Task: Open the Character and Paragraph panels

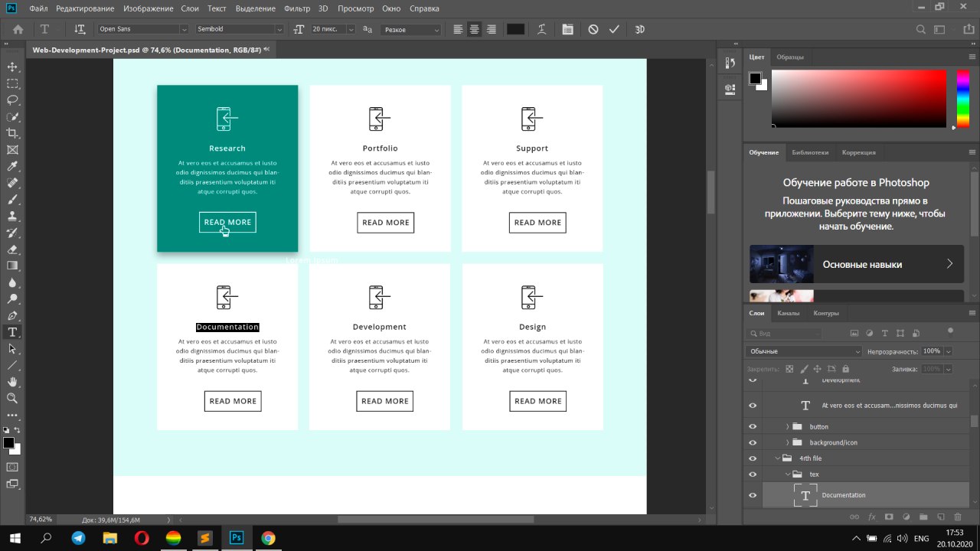Action: pos(567,29)
